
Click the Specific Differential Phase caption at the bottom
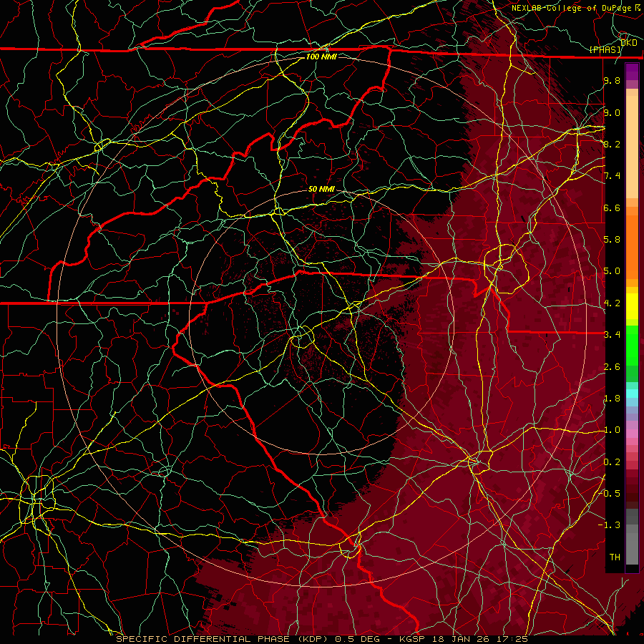pos(322,639)
